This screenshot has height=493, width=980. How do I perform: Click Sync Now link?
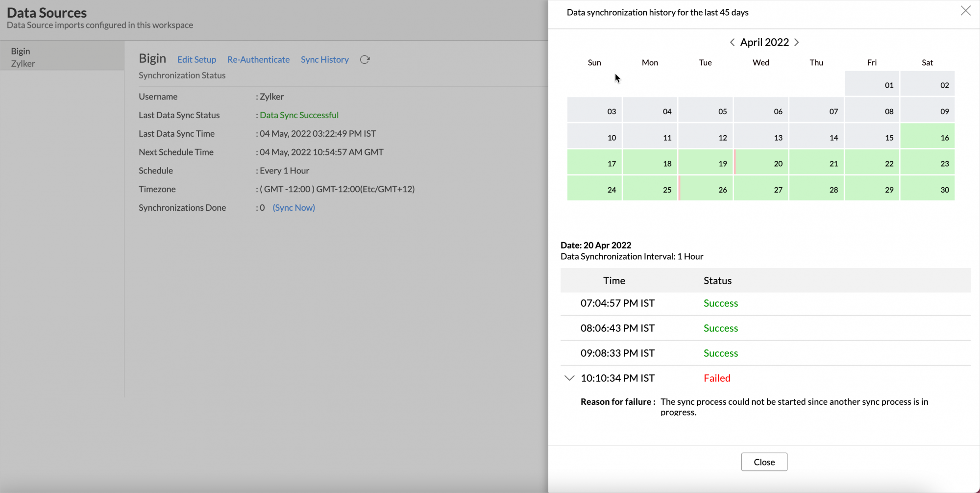coord(294,207)
